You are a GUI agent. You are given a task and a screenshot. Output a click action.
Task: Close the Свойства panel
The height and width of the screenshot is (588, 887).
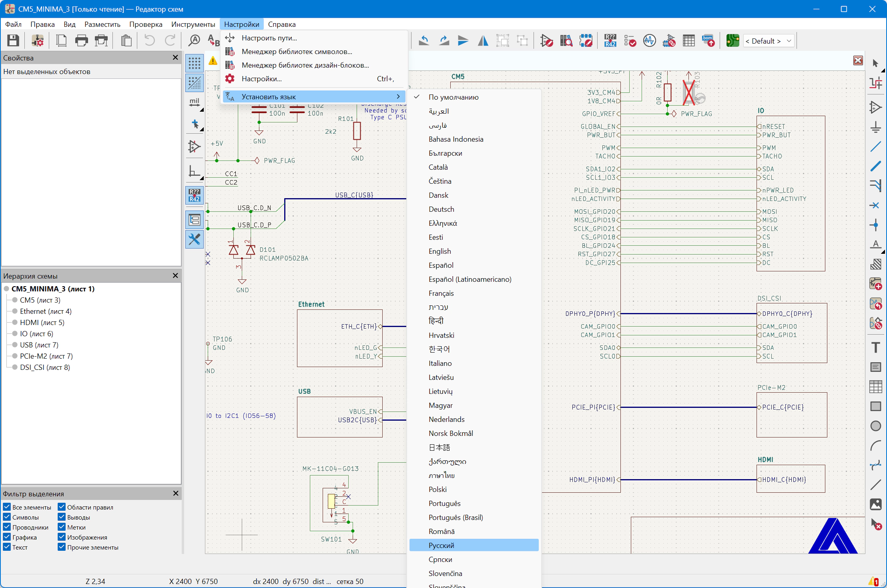pyautogui.click(x=175, y=58)
